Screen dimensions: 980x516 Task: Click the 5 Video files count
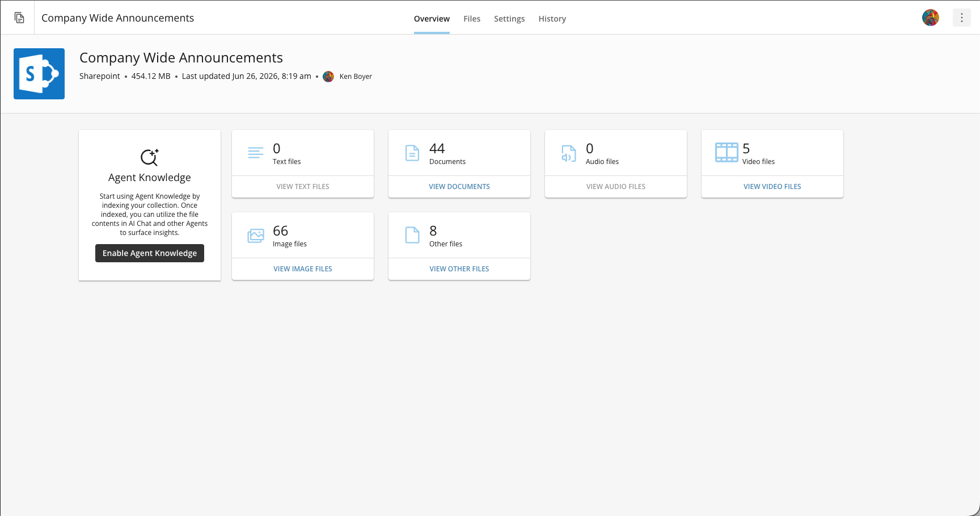pyautogui.click(x=746, y=149)
